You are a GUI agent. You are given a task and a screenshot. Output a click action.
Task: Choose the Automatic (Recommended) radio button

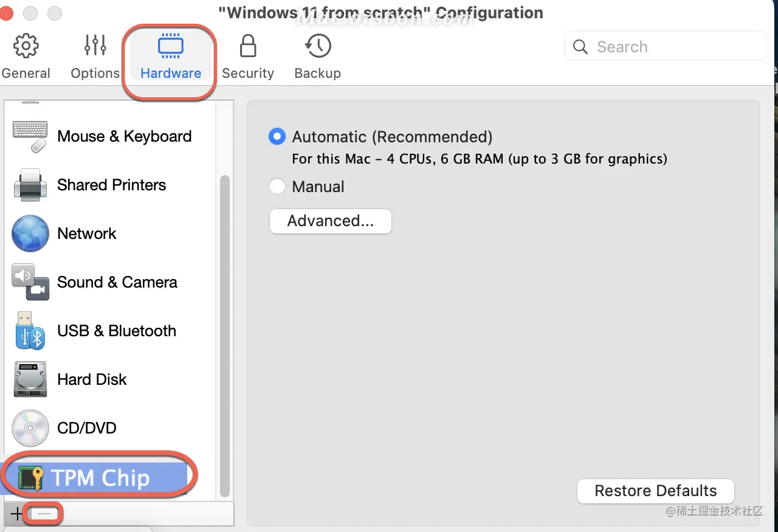277,137
